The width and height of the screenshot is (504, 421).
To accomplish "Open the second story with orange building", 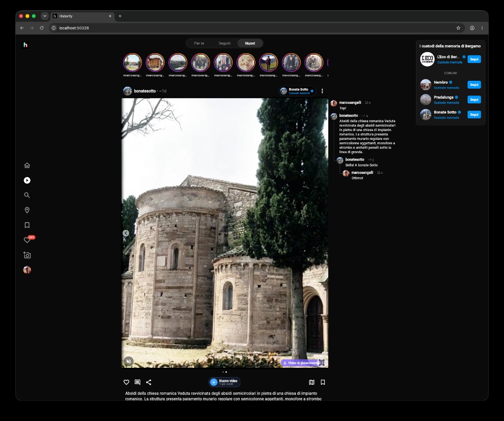I will [x=155, y=63].
